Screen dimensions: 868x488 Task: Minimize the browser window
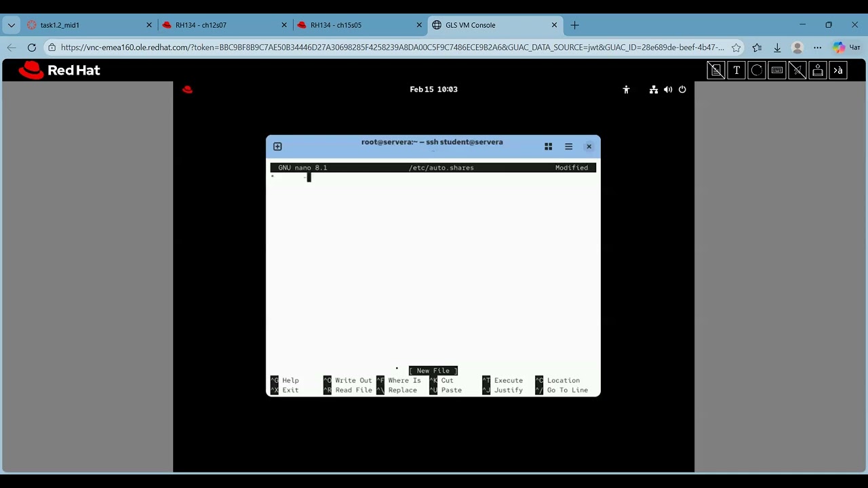pos(802,25)
